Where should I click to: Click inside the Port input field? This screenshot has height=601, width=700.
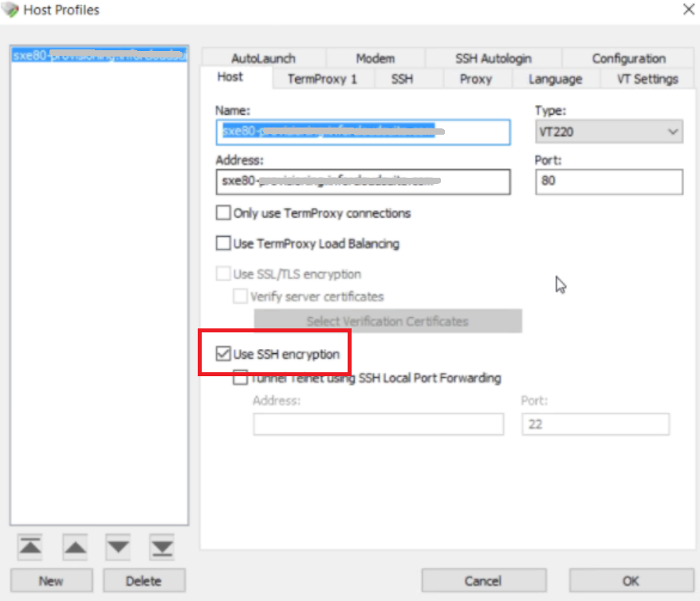pos(610,182)
